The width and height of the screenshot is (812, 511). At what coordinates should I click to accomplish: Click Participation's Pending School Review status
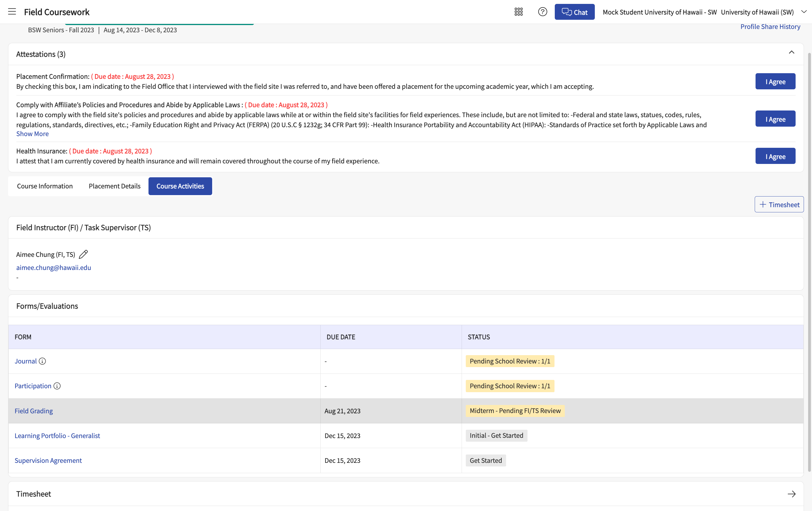click(510, 386)
